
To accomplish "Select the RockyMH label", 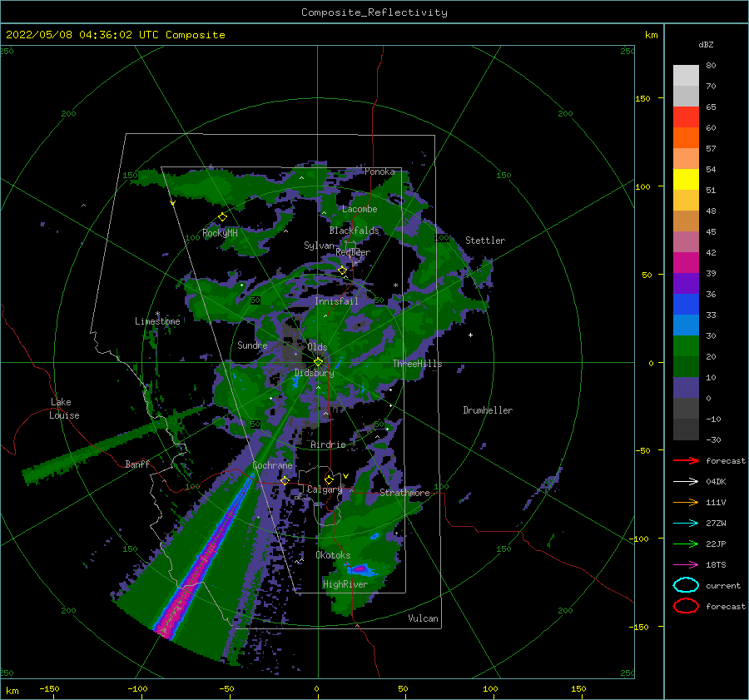I will 221,233.
